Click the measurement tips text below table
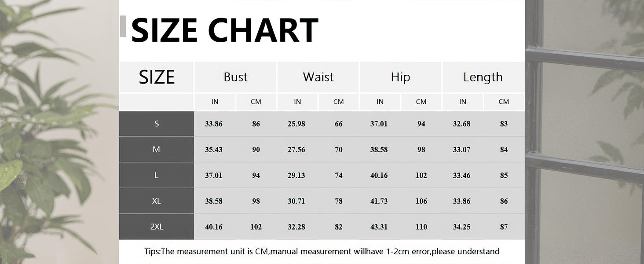 click(x=322, y=252)
